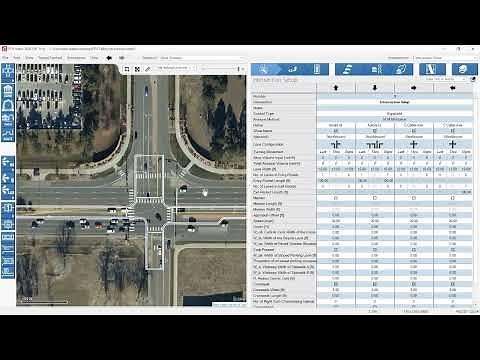This screenshot has height=360, width=480.
Task: Open the Intersection Setup workflow step icon
Action: (x=263, y=69)
